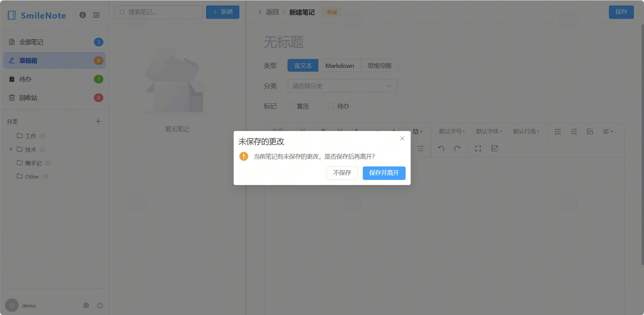Check the 置顶 checkbox
Viewport: 644px width, 315px height.
click(290, 106)
